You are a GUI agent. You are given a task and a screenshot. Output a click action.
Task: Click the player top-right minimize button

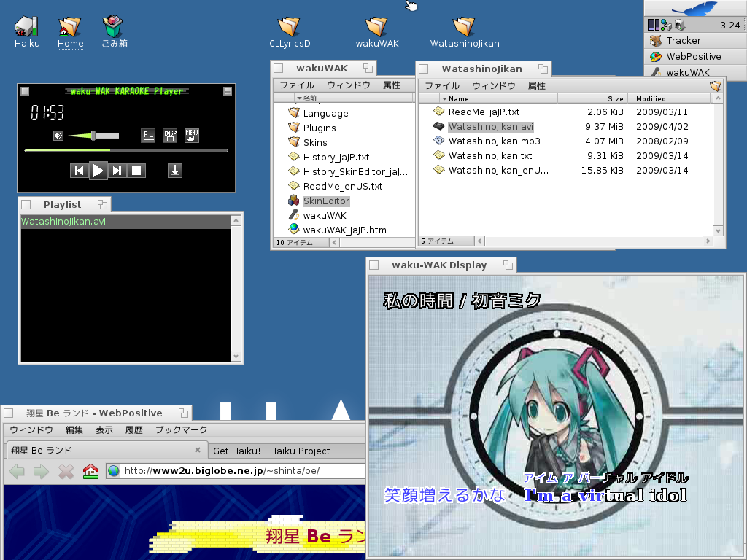pos(228,91)
